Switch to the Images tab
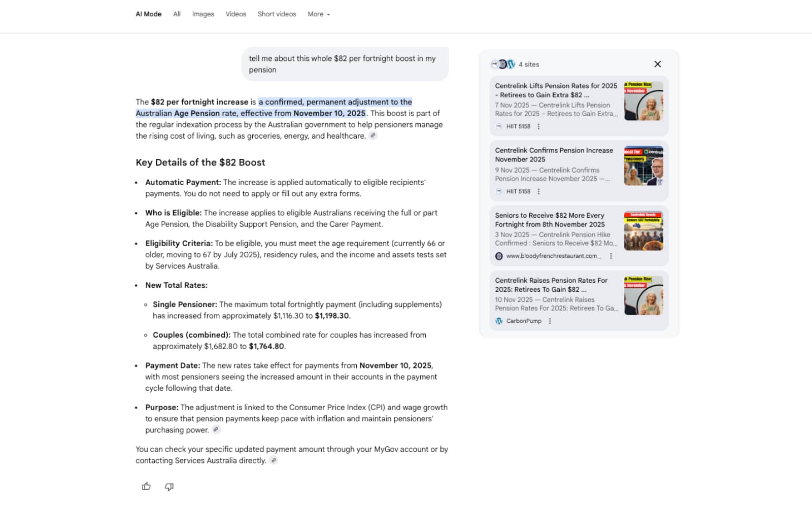Viewport: 812px width, 505px height. (x=203, y=14)
